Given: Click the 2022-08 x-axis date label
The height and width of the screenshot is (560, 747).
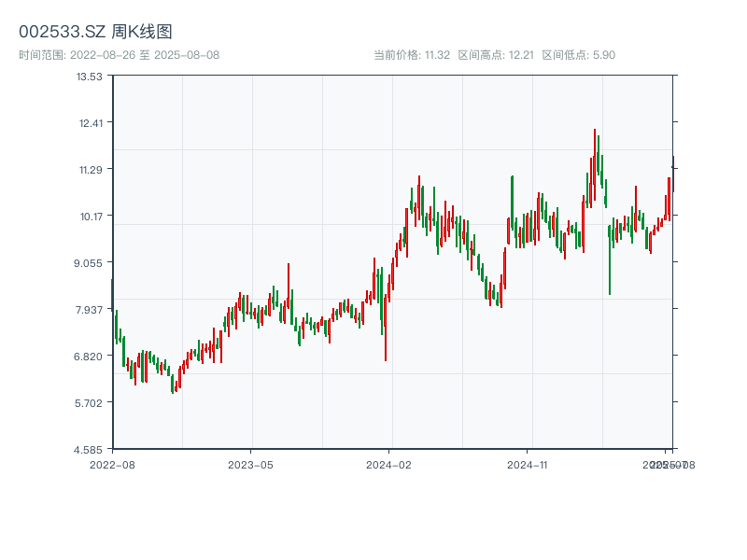Looking at the screenshot, I should click(112, 464).
